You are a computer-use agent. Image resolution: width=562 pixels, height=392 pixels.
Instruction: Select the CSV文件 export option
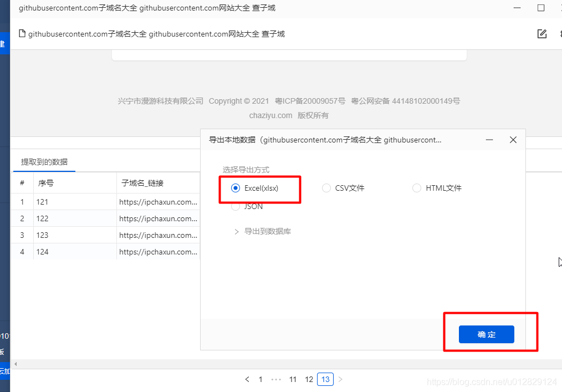(343, 188)
